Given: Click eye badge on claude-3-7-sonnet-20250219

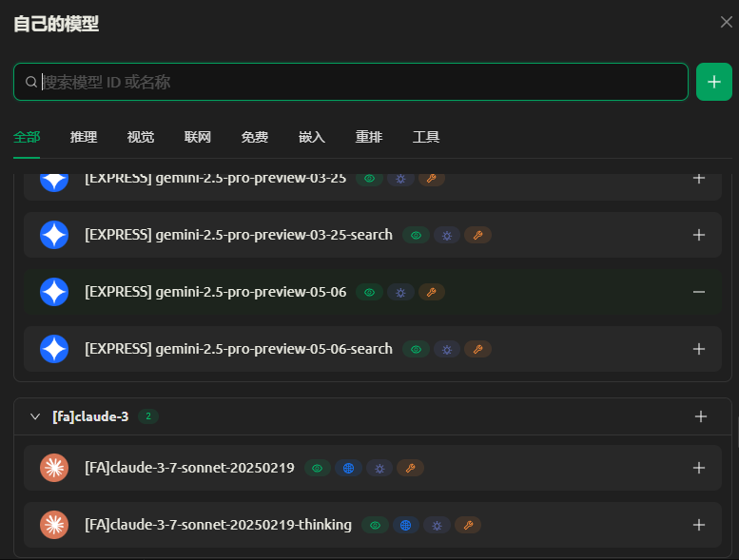Looking at the screenshot, I should click(x=318, y=468).
